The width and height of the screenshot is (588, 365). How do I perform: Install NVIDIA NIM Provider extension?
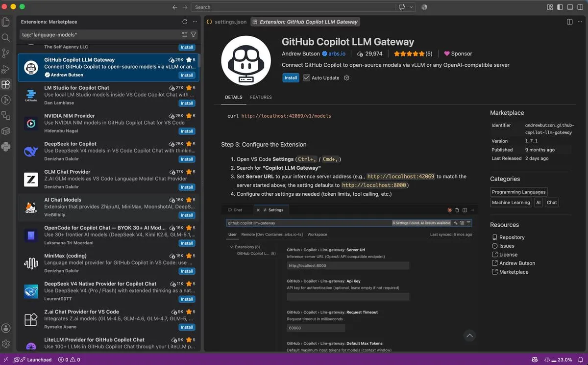[187, 131]
